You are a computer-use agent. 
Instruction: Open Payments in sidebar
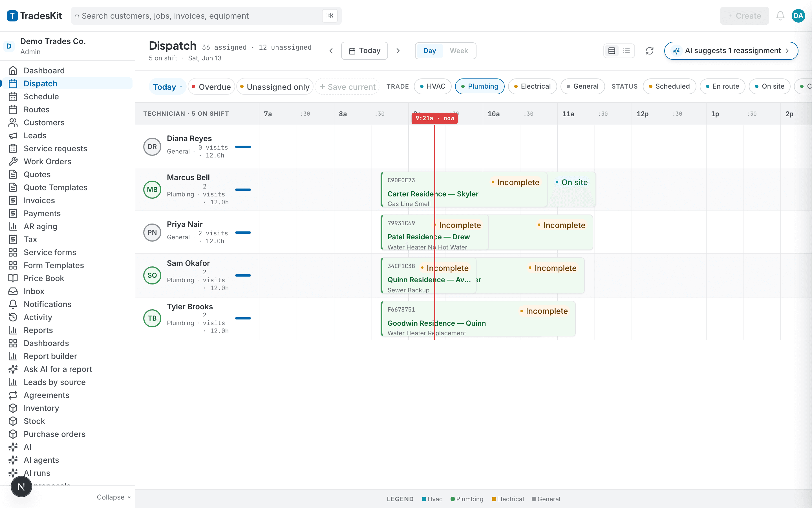[67, 213]
